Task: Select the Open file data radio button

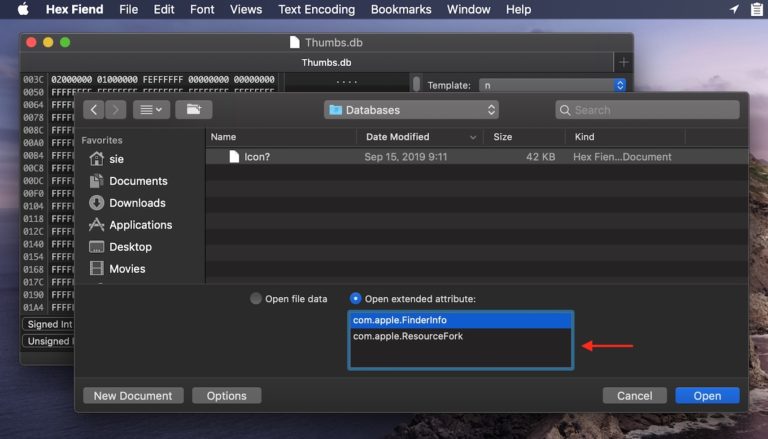Action: pos(256,299)
